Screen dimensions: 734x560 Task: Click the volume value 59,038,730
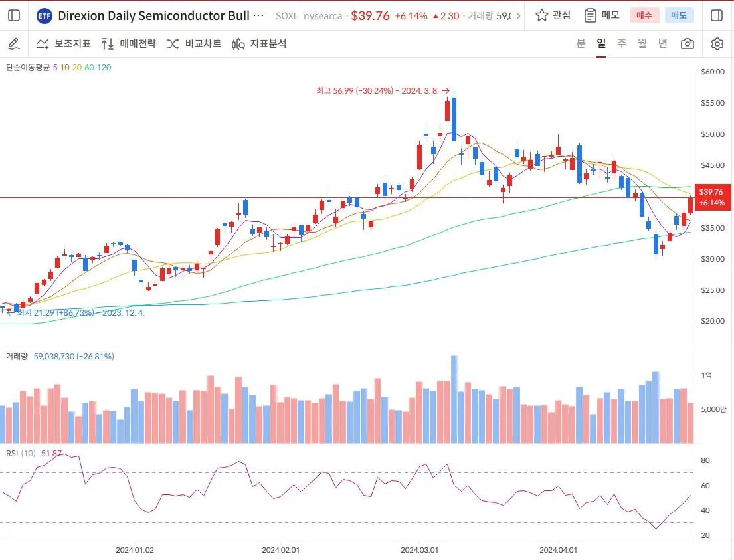click(x=54, y=356)
